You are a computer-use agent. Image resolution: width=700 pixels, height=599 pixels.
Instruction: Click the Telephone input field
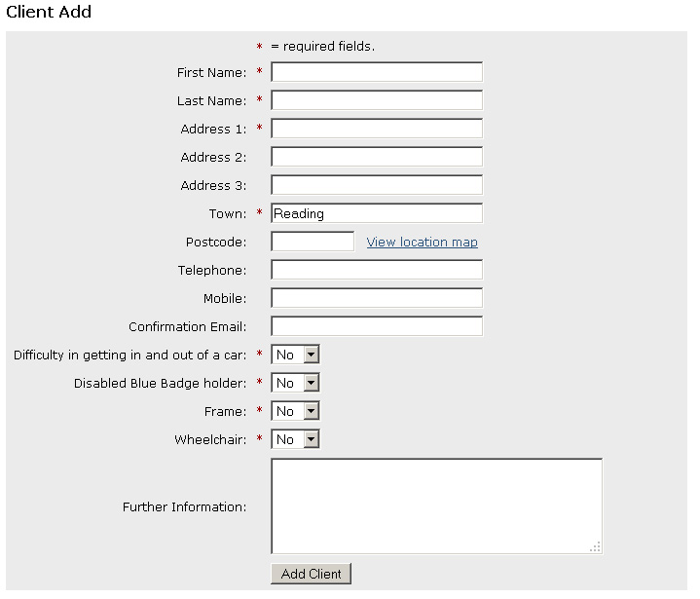coord(377,270)
